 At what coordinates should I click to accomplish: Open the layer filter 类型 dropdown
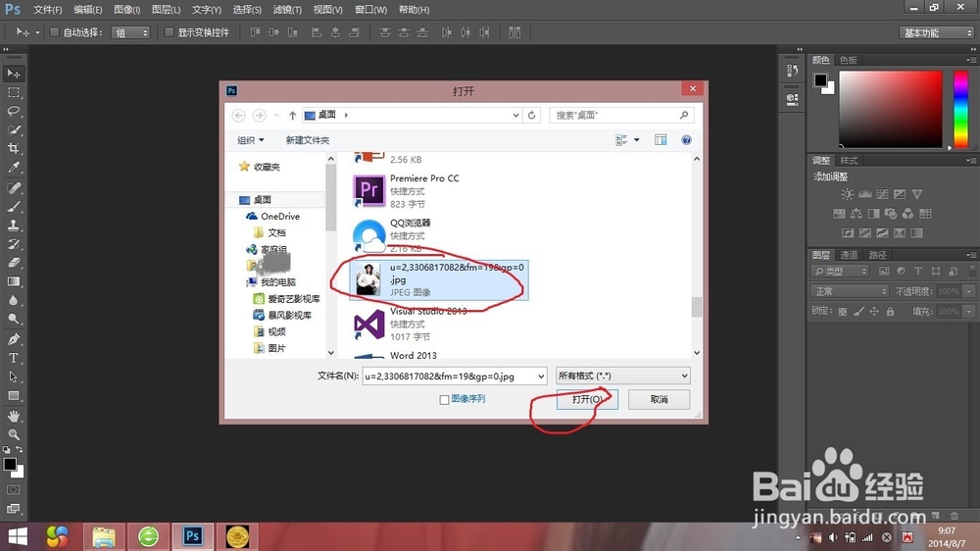point(841,271)
